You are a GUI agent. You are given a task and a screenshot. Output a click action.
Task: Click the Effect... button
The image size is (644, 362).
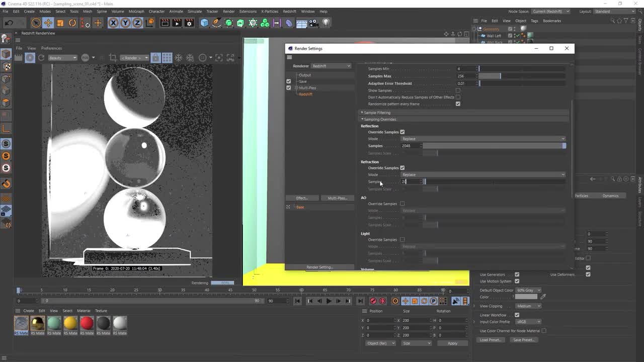[x=301, y=198]
